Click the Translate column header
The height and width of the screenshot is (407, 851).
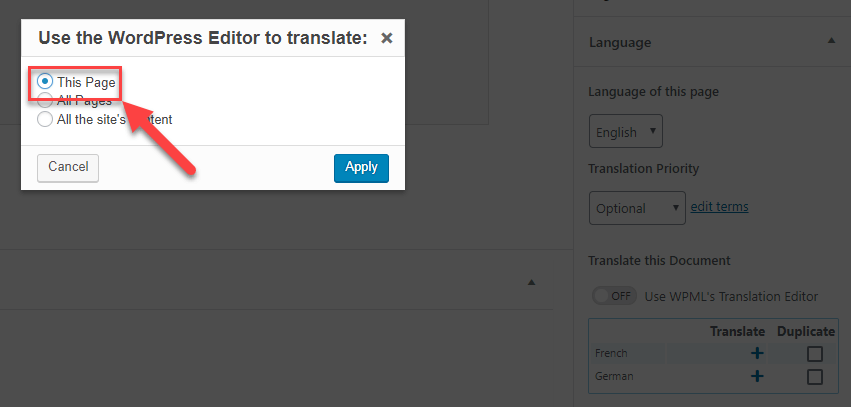click(x=737, y=331)
